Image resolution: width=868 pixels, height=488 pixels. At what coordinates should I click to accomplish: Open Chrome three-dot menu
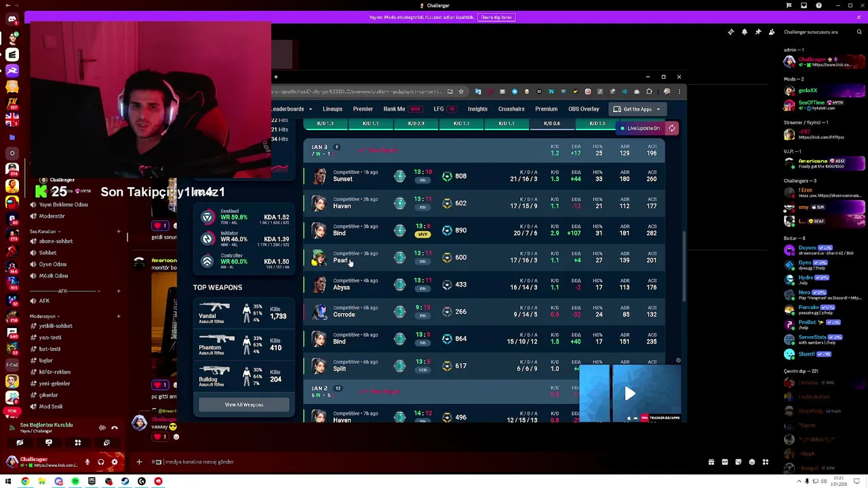click(x=679, y=91)
